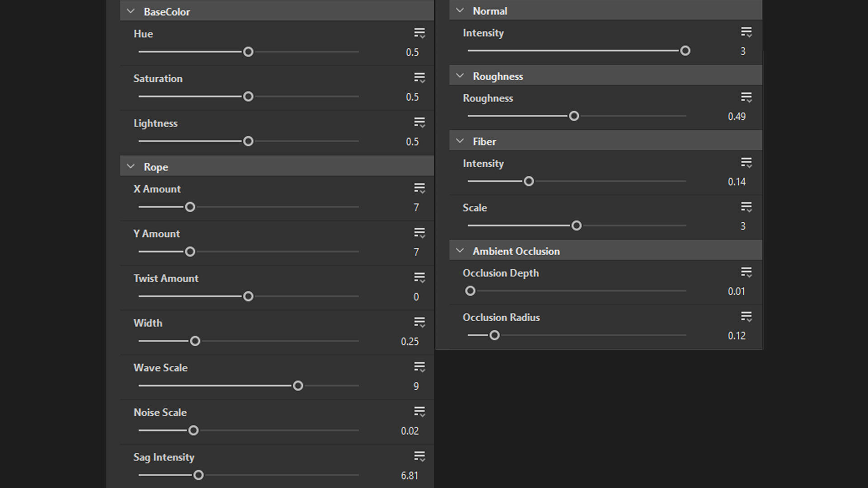Open the Hue parameter options menu icon

(x=419, y=33)
